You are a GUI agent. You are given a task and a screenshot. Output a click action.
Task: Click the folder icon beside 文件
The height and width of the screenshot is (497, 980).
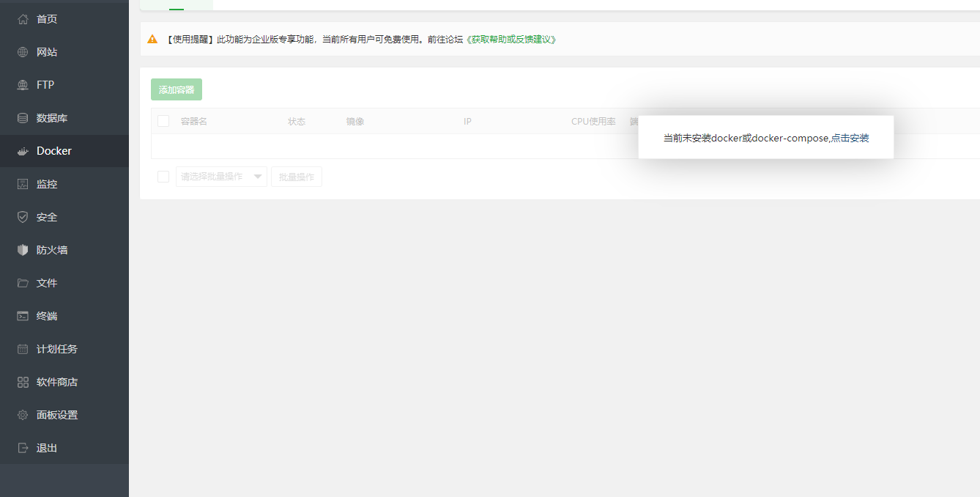click(23, 283)
